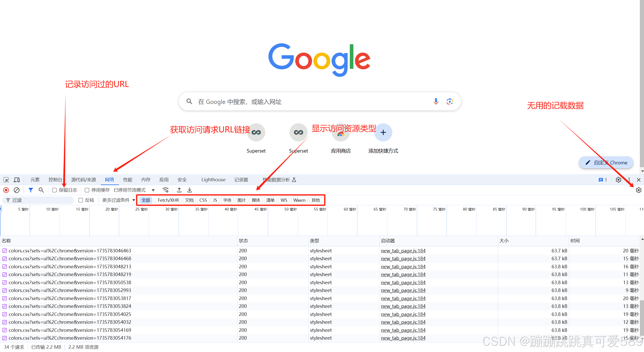Expand 更多过滤条件 dropdown
The image size is (644, 352).
[x=119, y=200]
